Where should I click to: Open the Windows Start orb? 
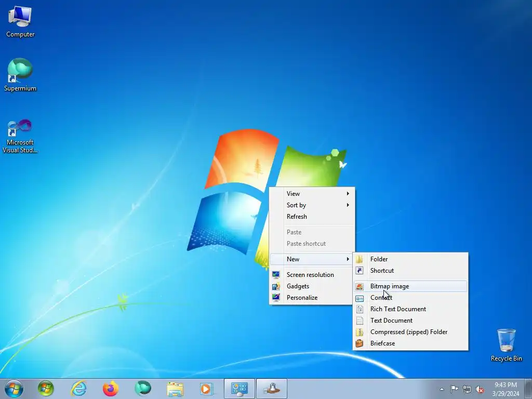tap(14, 389)
